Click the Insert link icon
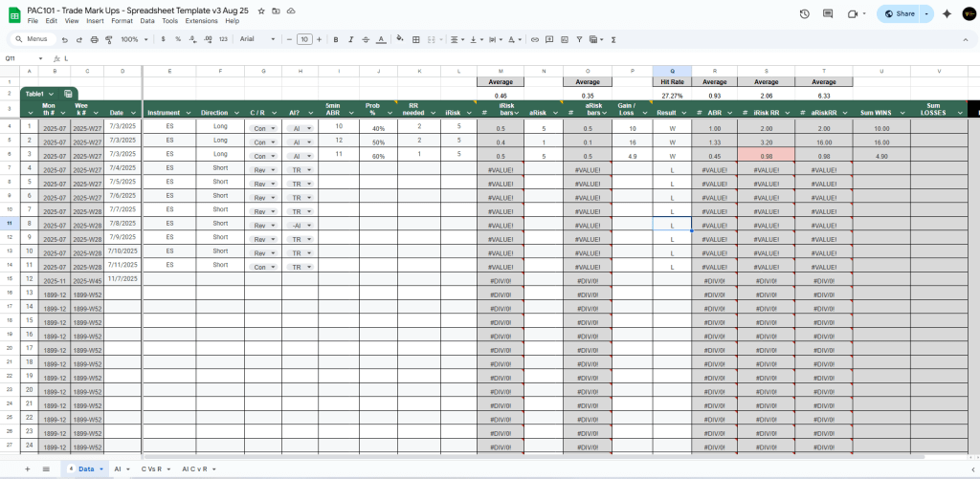This screenshot has height=479, width=980. (535, 39)
